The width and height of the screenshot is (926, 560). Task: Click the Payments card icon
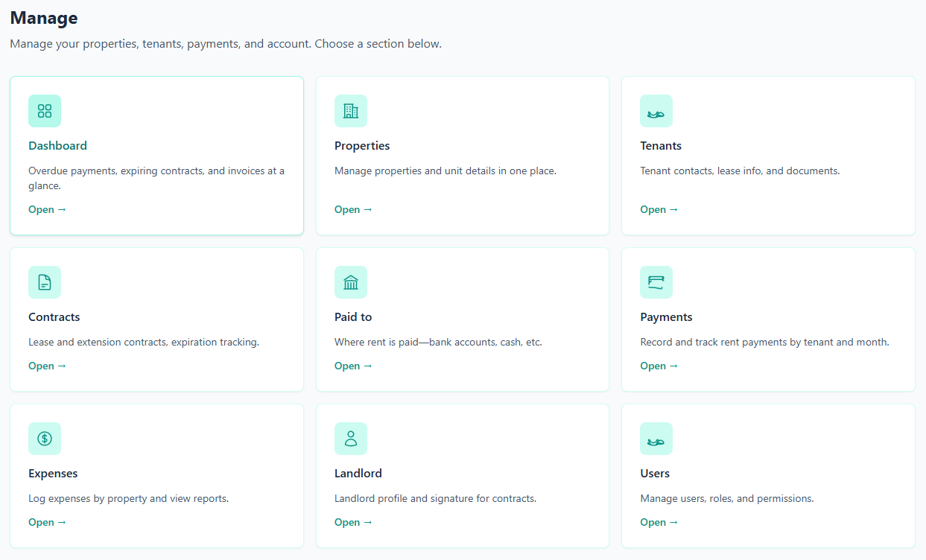pos(656,282)
